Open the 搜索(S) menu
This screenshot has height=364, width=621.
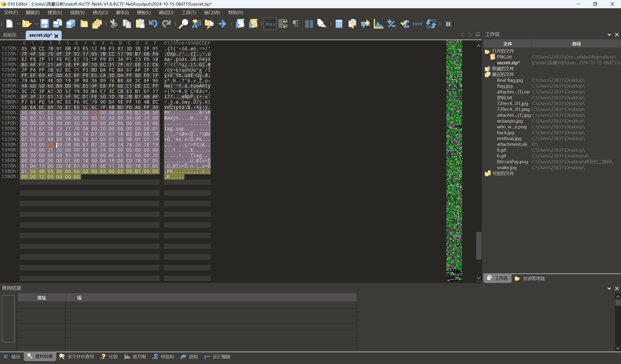click(x=54, y=12)
